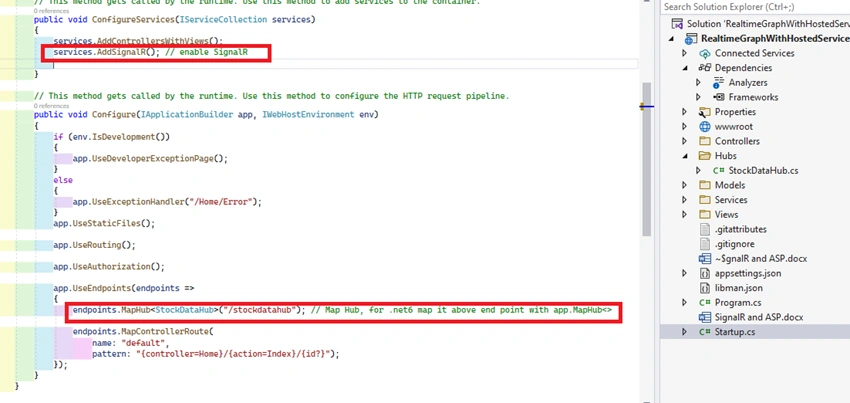Image resolution: width=850 pixels, height=403 pixels.
Task: Click the Properties wrench icon
Action: 705,112
